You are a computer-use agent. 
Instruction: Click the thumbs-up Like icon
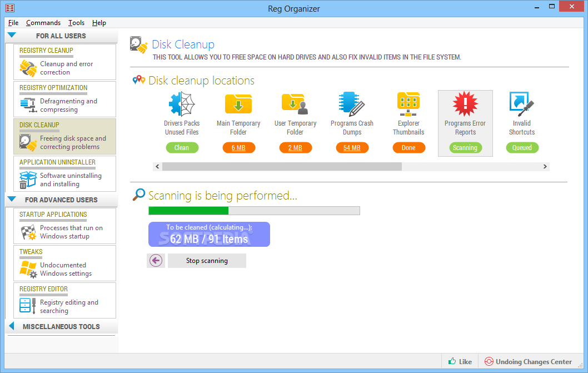click(452, 361)
